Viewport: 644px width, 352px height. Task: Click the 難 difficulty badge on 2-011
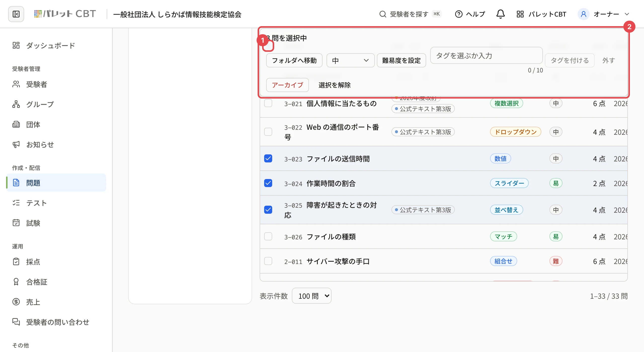pyautogui.click(x=556, y=261)
